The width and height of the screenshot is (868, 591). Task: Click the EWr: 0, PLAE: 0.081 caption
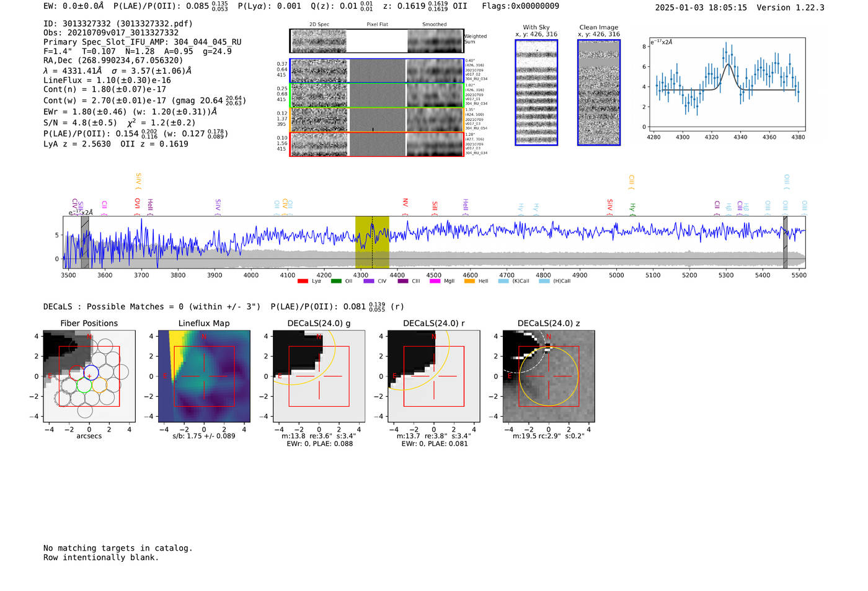[435, 443]
